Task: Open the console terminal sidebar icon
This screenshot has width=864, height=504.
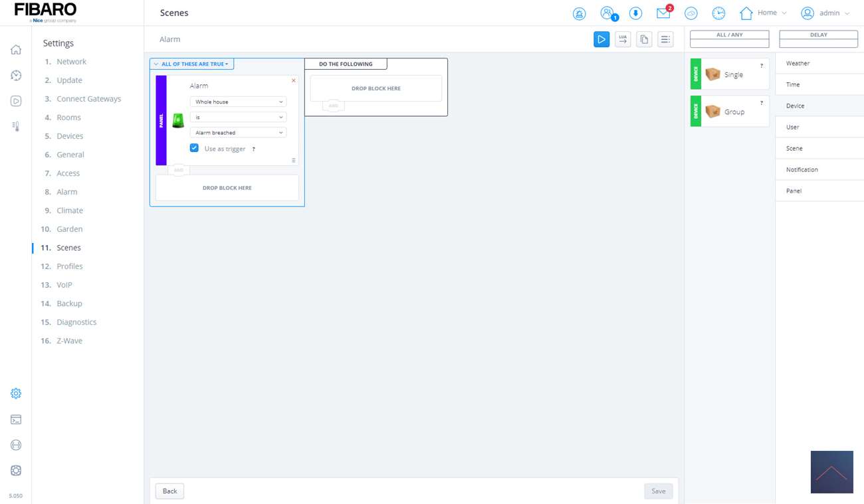Action: (x=16, y=419)
